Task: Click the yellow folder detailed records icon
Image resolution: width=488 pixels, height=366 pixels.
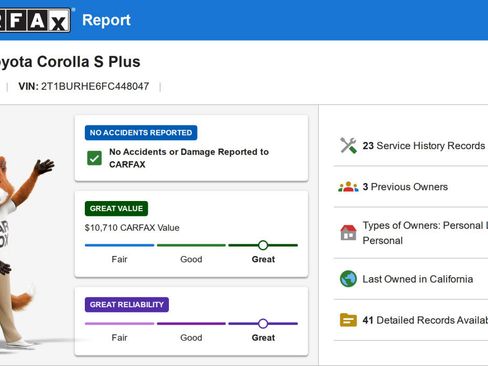Action: (348, 320)
